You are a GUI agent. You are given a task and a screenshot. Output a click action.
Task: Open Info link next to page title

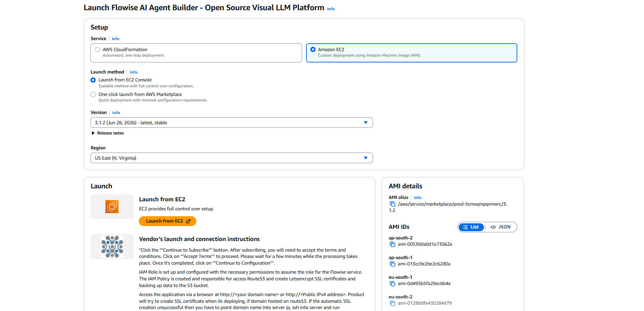331,9
